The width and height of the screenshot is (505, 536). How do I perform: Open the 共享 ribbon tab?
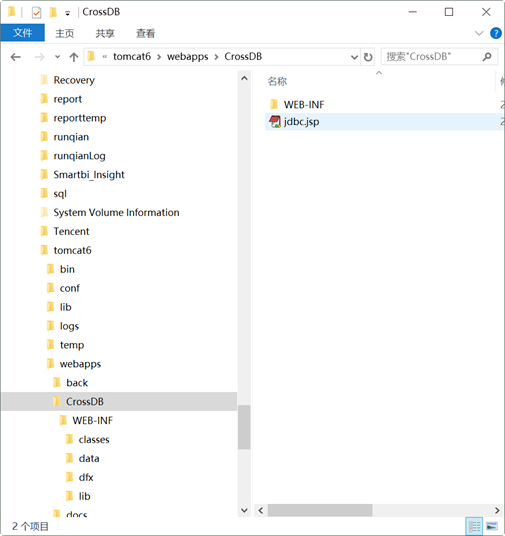tap(105, 33)
